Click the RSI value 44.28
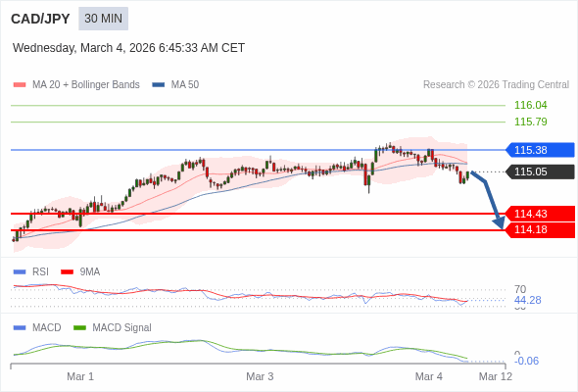Viewport: 578px width, 392px height. click(528, 300)
